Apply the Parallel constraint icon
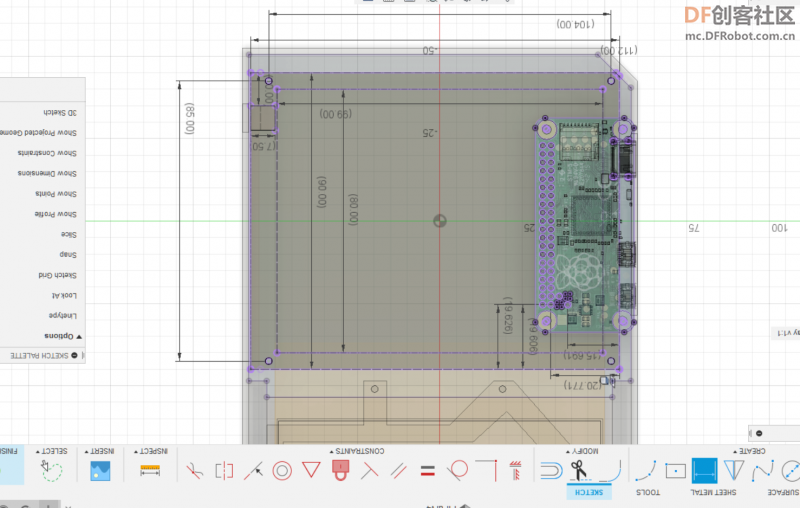Screen dimensions: 800x508 click(398, 470)
